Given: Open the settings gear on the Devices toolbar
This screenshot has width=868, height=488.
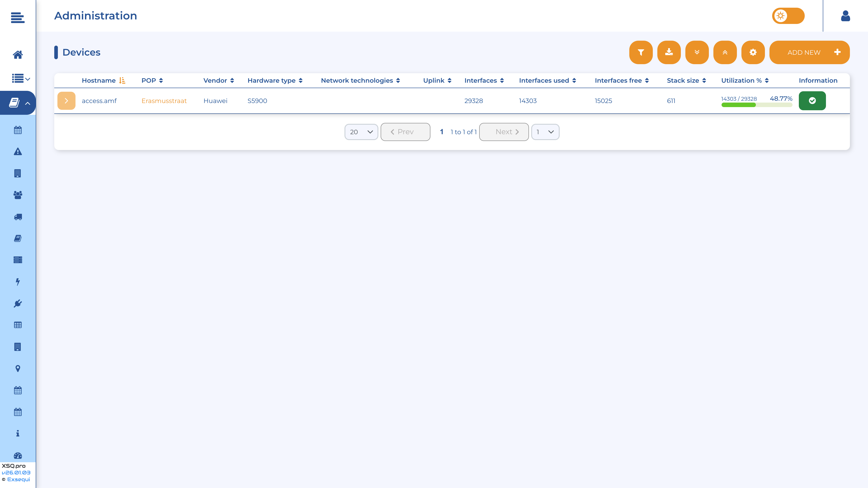Looking at the screenshot, I should coord(753,52).
